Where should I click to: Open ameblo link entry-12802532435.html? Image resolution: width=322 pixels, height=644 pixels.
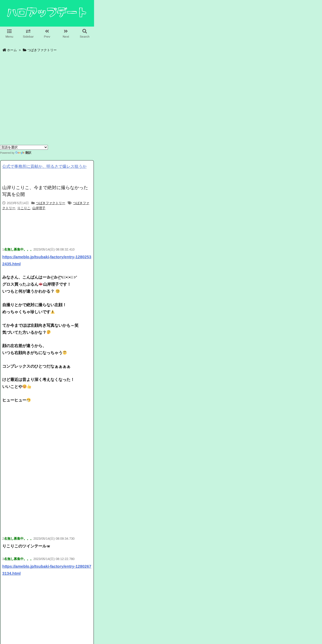[x=47, y=260]
